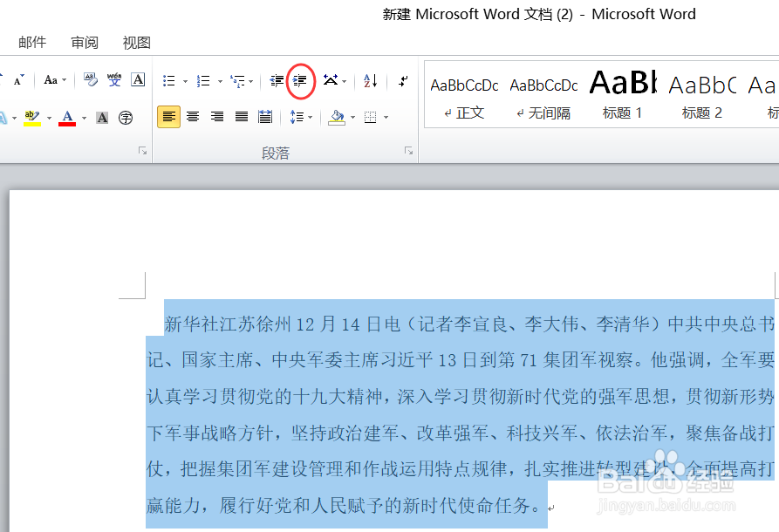Open the Line Spacing dropdown
The width and height of the screenshot is (779, 532).
tap(297, 117)
